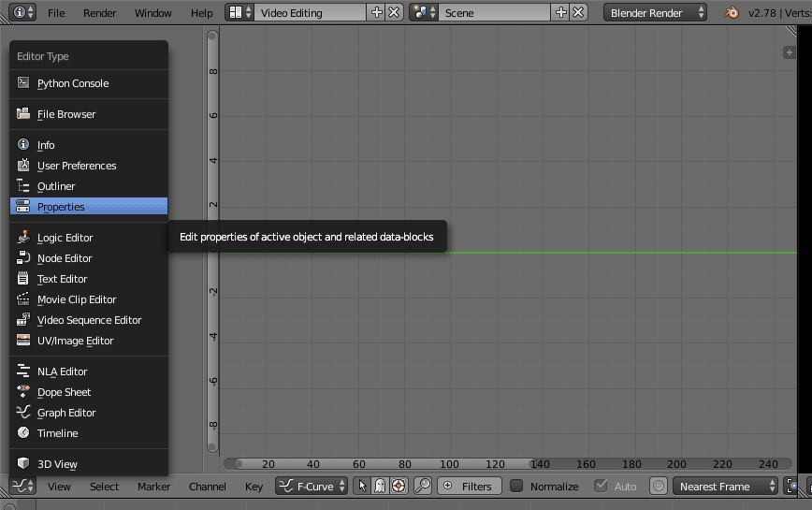
Task: Add new screen layout with plus
Action: pyautogui.click(x=377, y=13)
